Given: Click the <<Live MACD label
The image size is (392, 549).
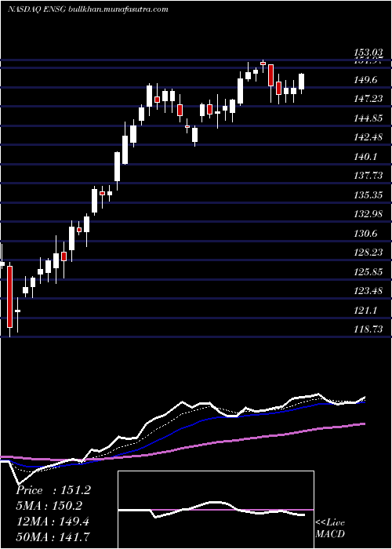Looking at the screenshot, I should (x=330, y=528).
